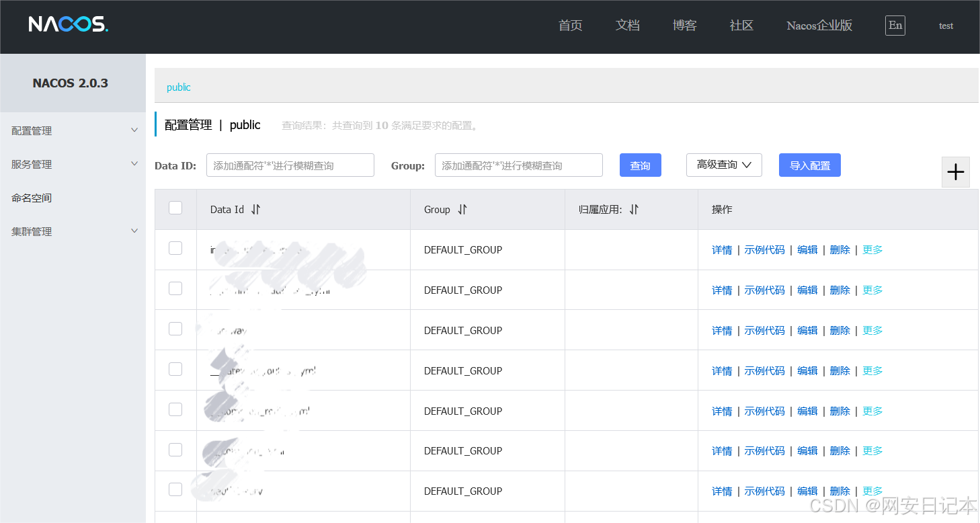Image resolution: width=980 pixels, height=523 pixels.
Task: Click 删除 in the third row
Action: click(x=840, y=331)
